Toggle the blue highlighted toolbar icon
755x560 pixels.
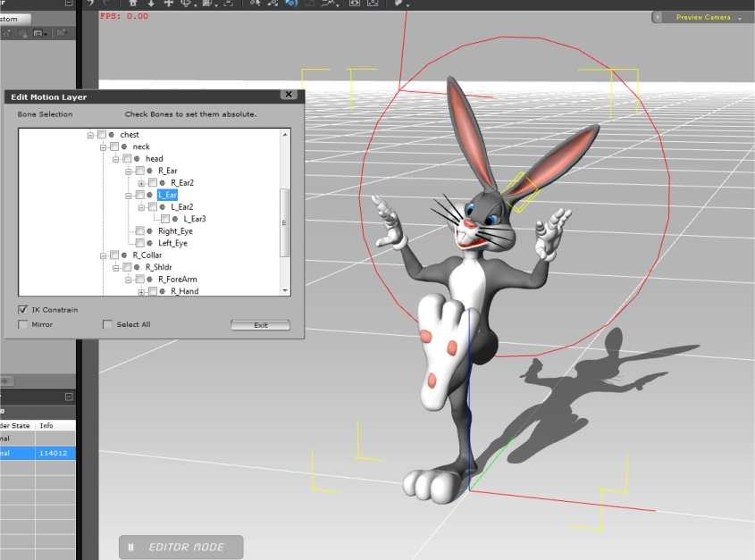[x=291, y=4]
